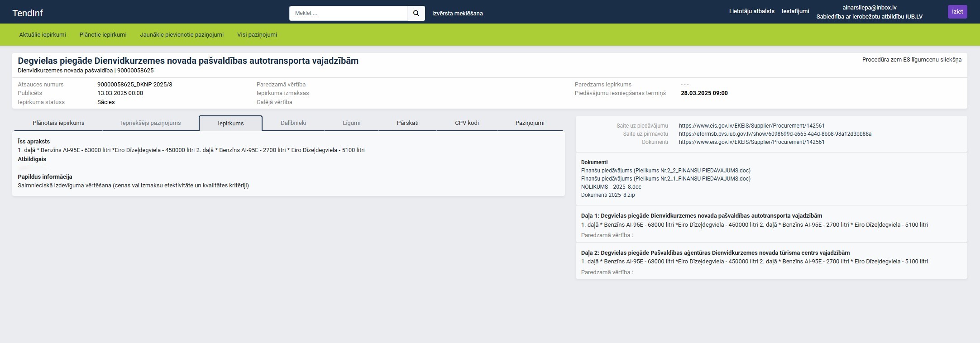Screen dimensions: 980x343
Task: Click the magnifying glass search button
Action: (416, 13)
